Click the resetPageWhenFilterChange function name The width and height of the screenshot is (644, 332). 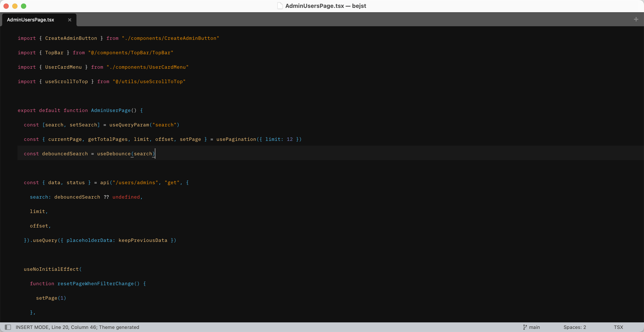(x=95, y=283)
